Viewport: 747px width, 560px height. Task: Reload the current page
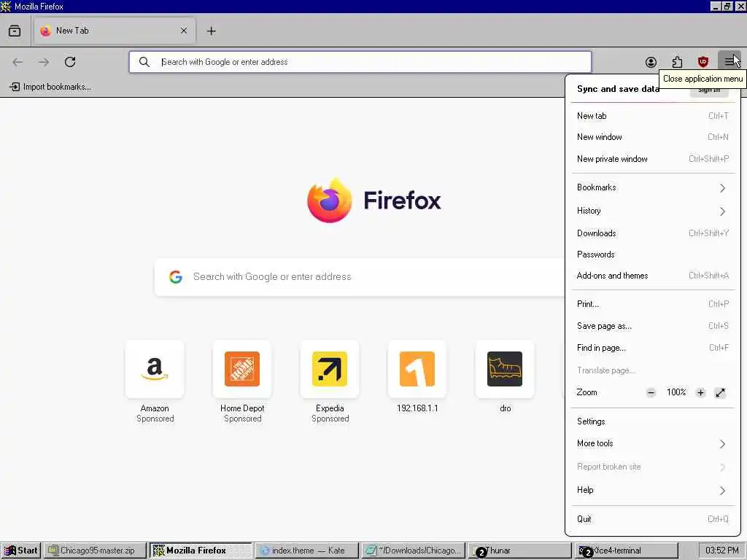(70, 62)
